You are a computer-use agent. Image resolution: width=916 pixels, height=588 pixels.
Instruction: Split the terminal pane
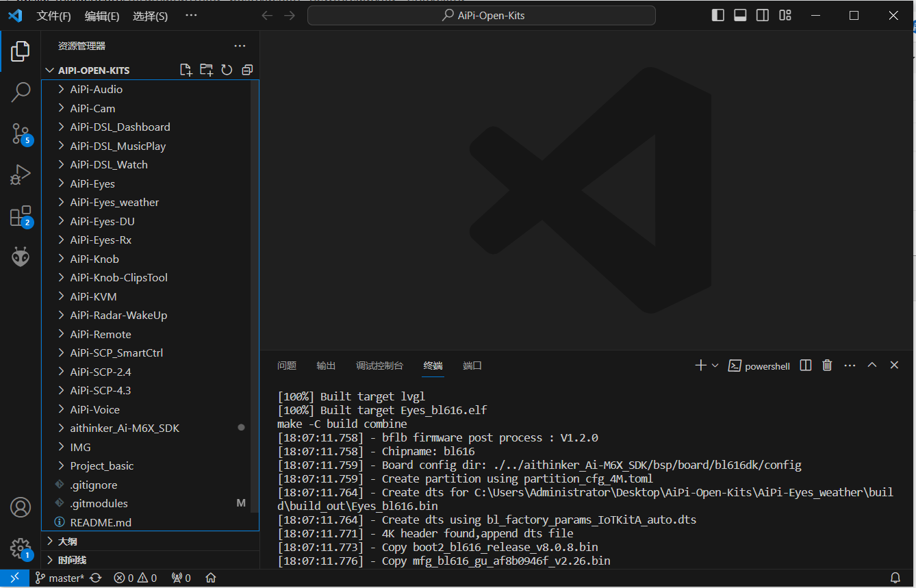(806, 366)
